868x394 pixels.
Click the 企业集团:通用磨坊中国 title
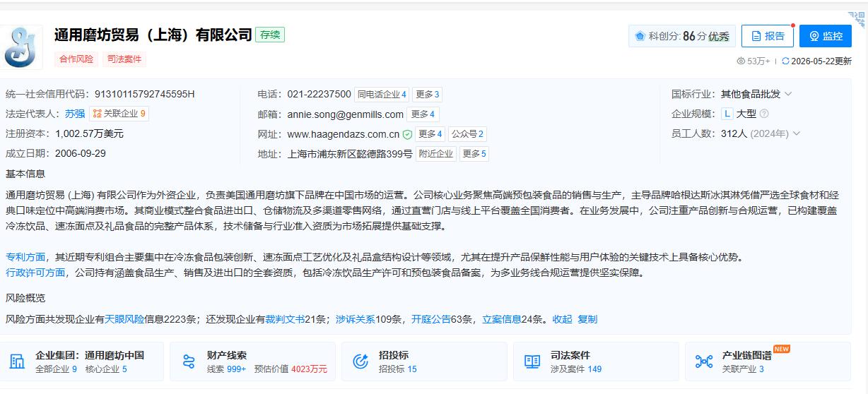coord(90,355)
